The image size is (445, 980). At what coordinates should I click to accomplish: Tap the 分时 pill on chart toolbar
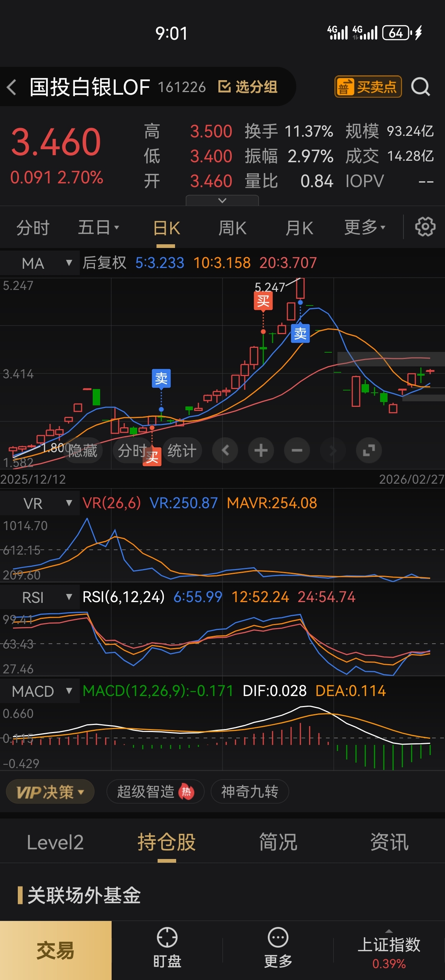click(132, 450)
